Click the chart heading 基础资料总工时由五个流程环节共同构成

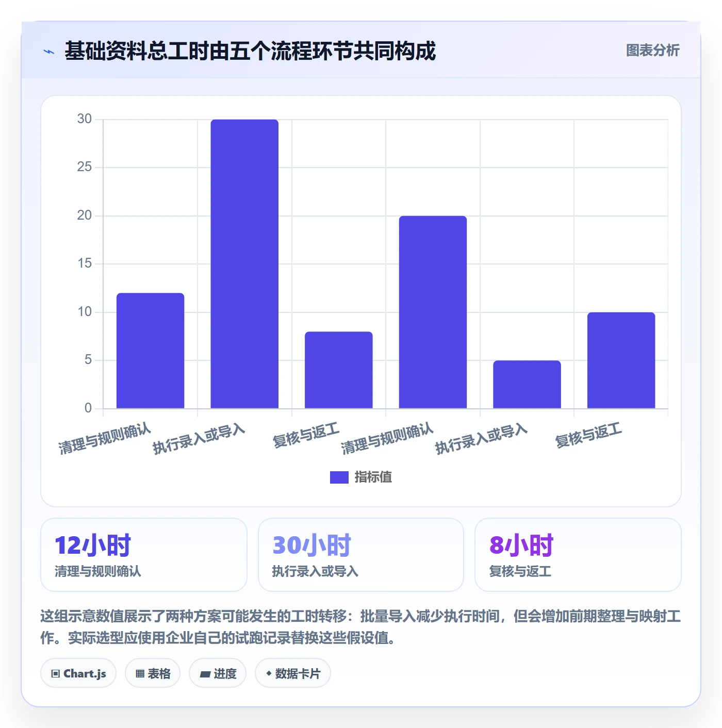coord(250,51)
